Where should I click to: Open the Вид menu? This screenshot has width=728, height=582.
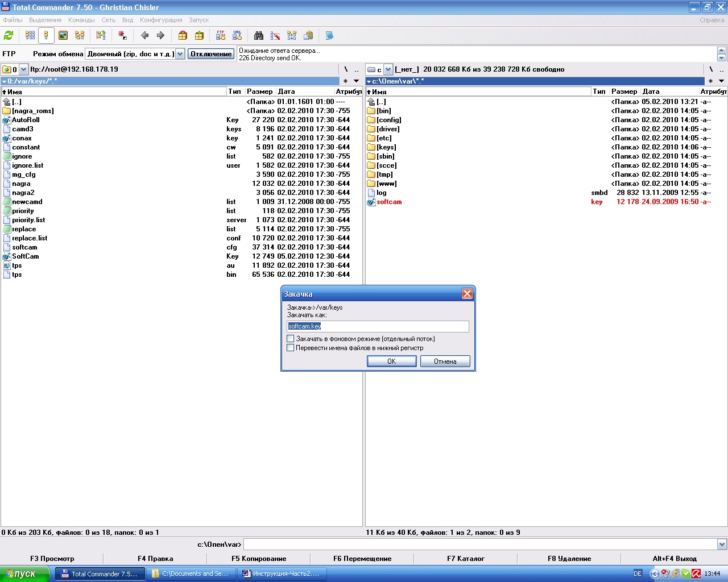128,20
